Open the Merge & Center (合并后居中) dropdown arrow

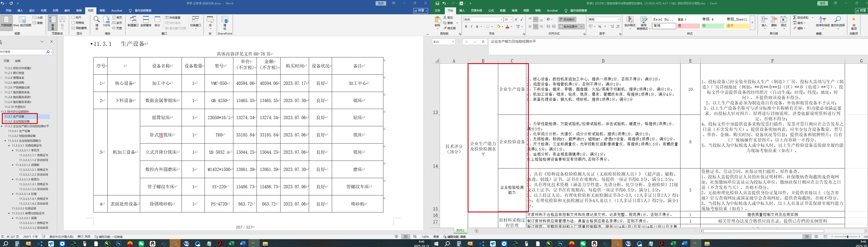(x=582, y=27)
